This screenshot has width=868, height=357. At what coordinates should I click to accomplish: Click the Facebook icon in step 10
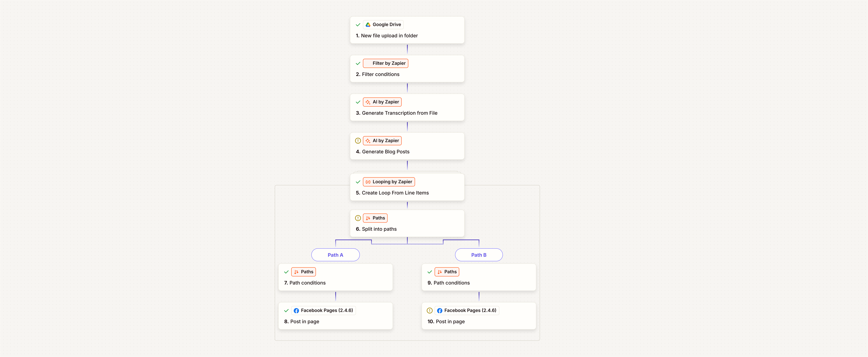click(440, 311)
